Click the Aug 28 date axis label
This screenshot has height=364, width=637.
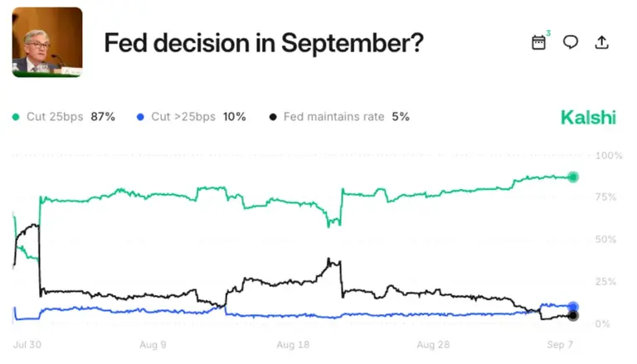[x=433, y=345]
